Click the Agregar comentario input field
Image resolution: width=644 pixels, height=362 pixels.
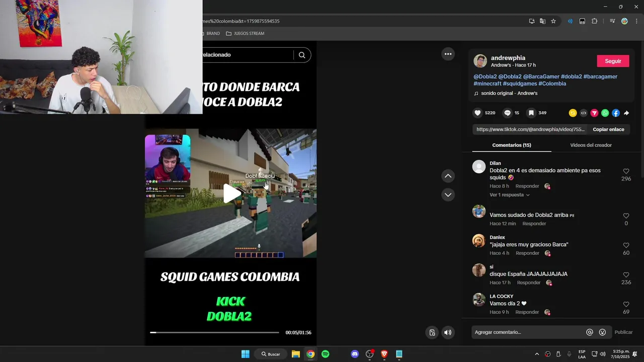pyautogui.click(x=528, y=332)
